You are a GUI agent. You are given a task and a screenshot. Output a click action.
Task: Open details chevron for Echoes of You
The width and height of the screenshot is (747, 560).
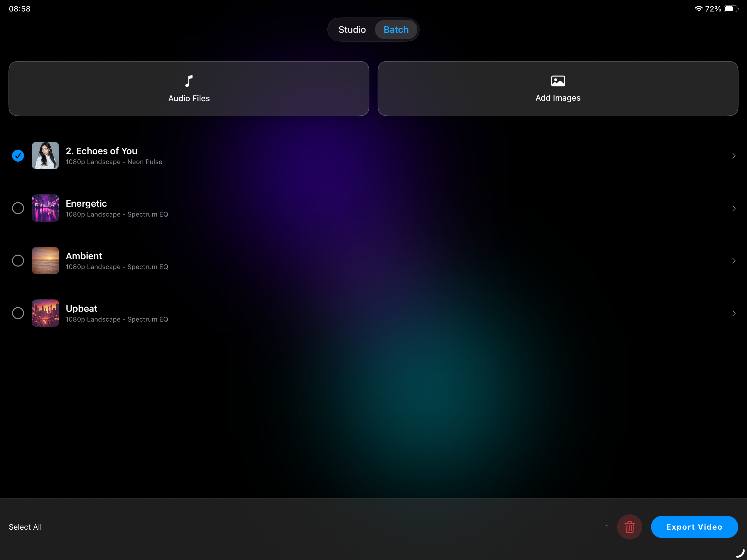coord(734,156)
